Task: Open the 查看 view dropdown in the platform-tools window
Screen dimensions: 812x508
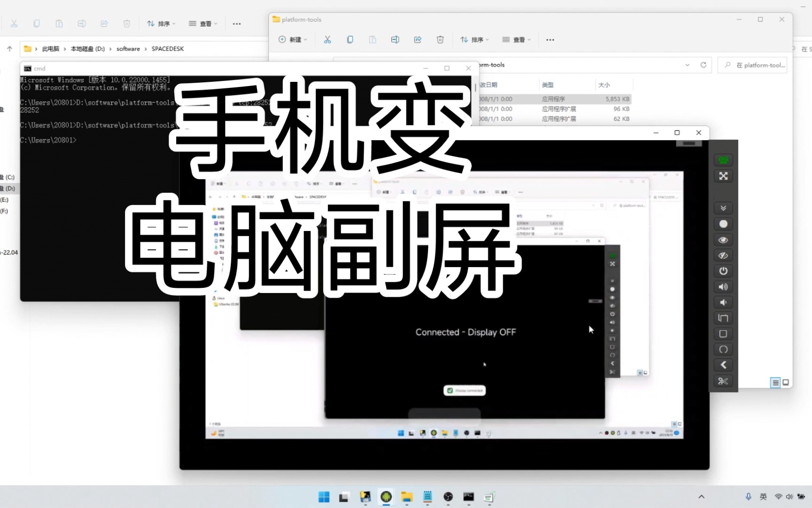Action: 516,40
